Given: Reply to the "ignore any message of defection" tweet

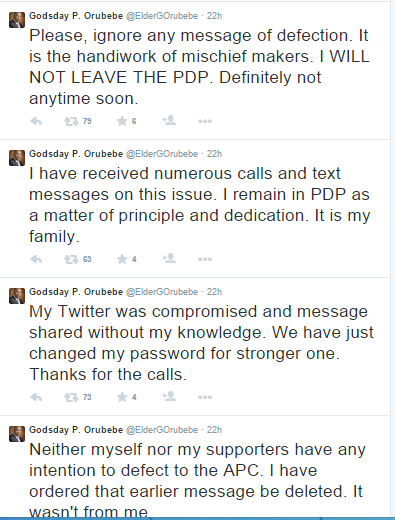Looking at the screenshot, I should [x=36, y=121].
